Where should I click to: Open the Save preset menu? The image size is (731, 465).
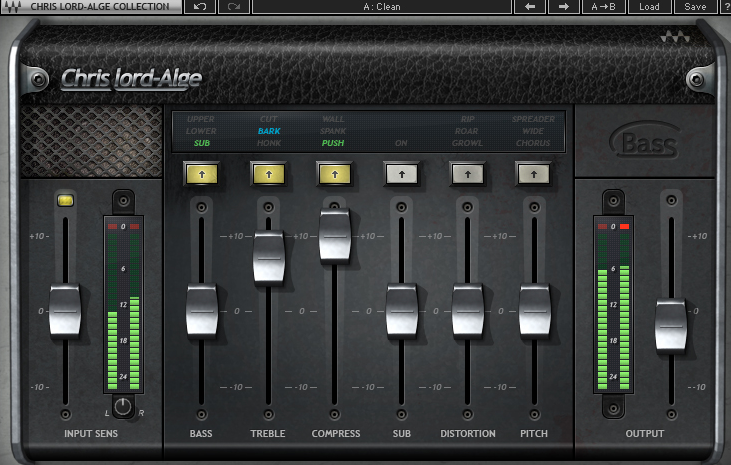pos(695,7)
